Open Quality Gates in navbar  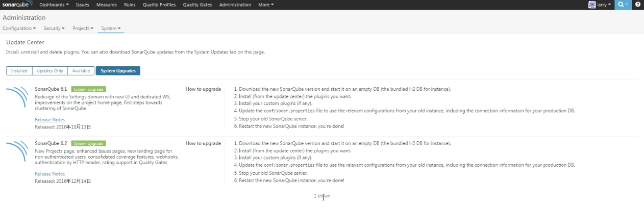click(x=197, y=5)
